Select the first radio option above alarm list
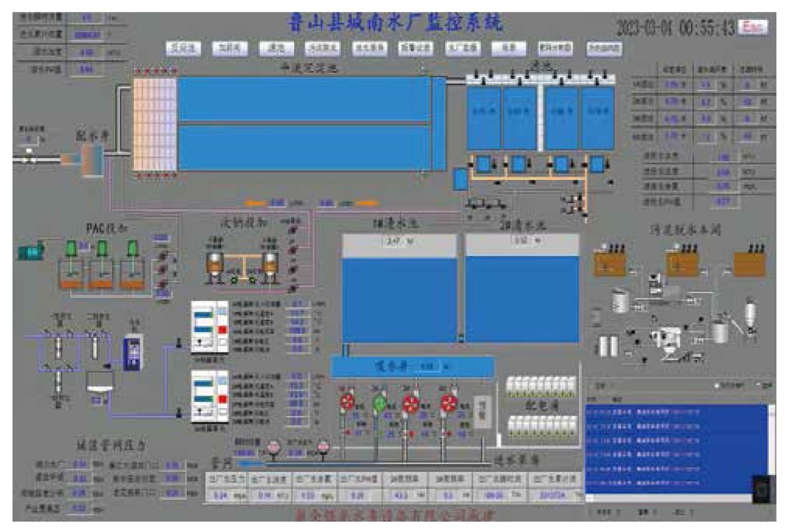 click(717, 386)
